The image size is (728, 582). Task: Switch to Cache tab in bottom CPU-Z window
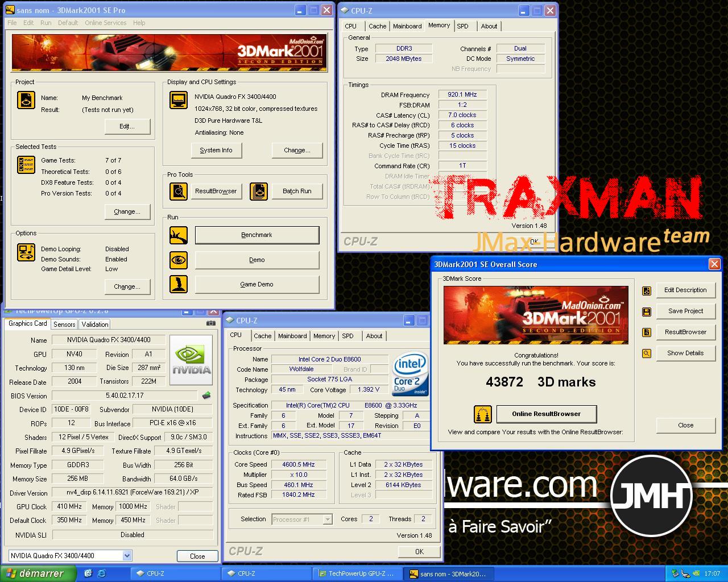coord(263,336)
